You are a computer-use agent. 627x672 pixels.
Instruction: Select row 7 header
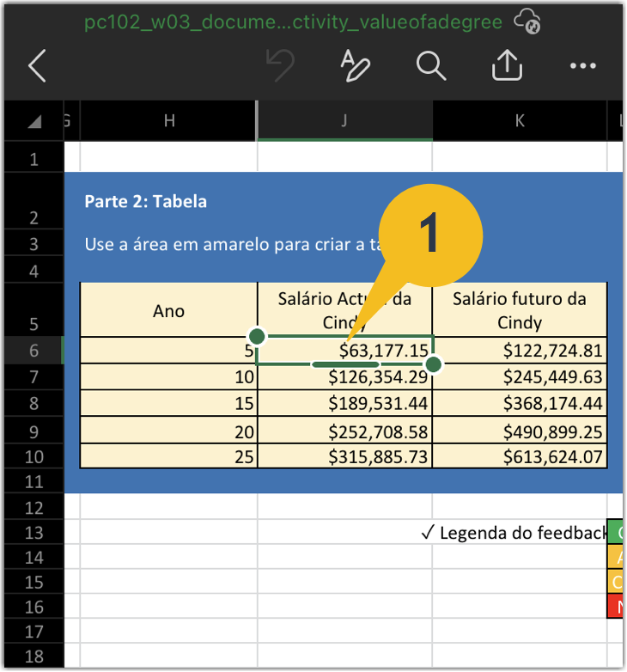[x=33, y=376]
